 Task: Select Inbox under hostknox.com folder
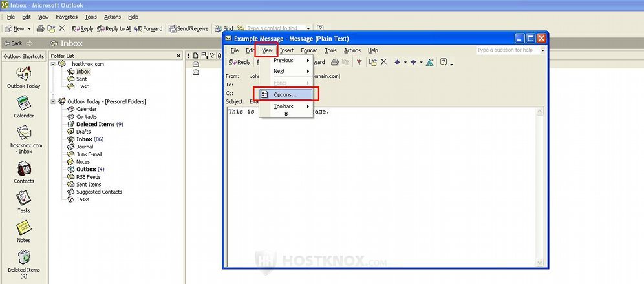coord(83,71)
